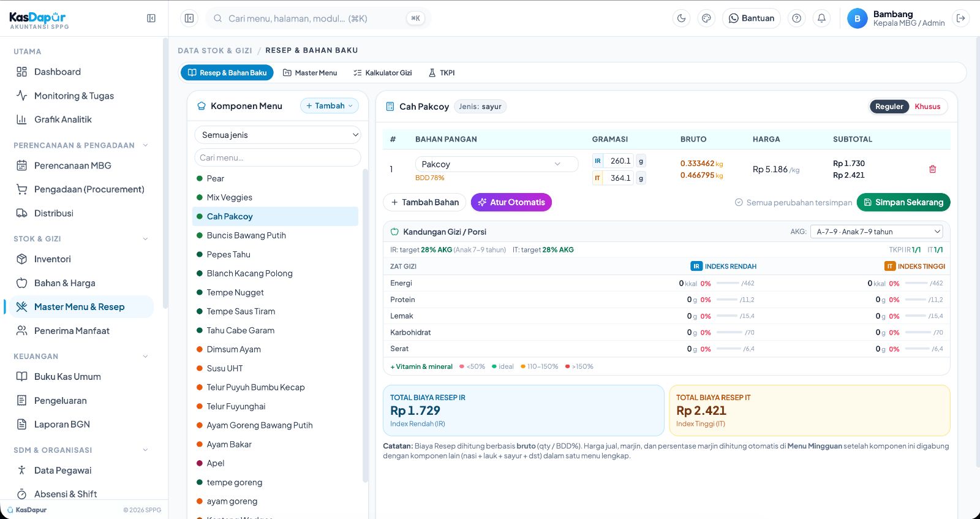Open the Pakcoy ingredient dropdown
980x519 pixels.
497,164
